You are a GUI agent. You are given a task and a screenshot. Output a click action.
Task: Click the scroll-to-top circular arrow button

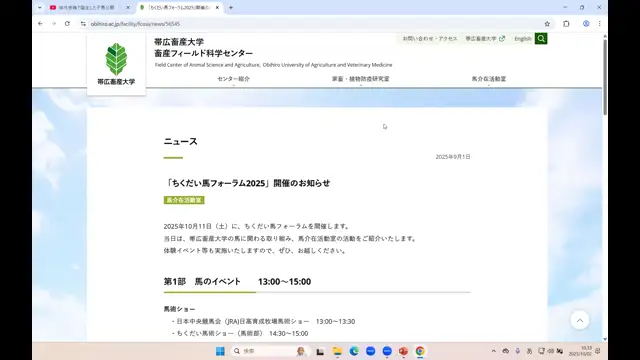pos(580,320)
